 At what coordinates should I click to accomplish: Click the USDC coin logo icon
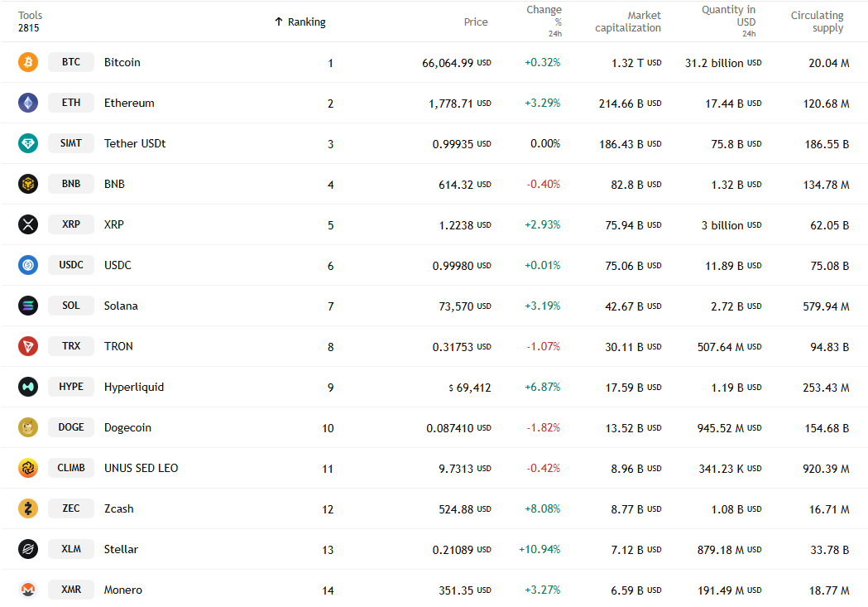[x=28, y=265]
